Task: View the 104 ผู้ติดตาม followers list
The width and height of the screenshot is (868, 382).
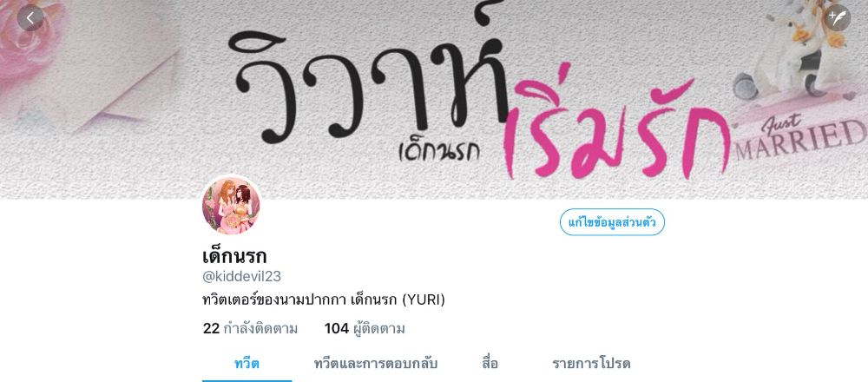Action: pyautogui.click(x=365, y=329)
